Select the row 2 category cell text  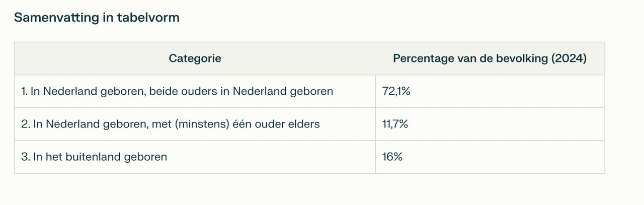pyautogui.click(x=171, y=124)
